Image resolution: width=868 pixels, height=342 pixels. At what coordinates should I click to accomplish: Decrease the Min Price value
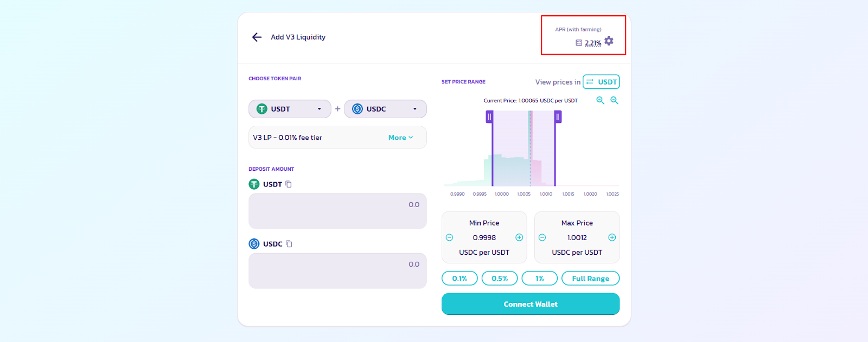(449, 237)
